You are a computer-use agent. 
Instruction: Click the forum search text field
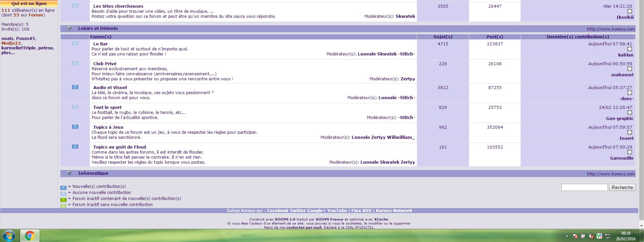584,188
